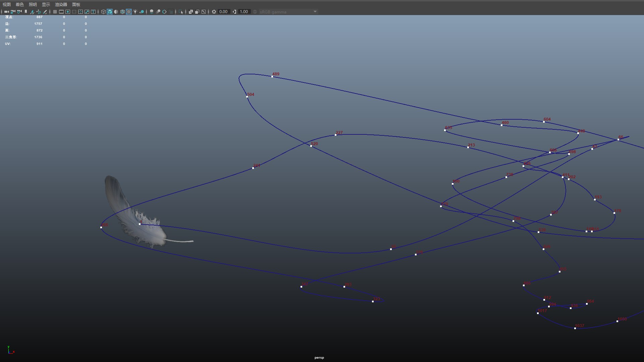Toggle the Multisample Anti-aliasing icon
Image resolution: width=644 pixels, height=362 pixels.
pyautogui.click(x=164, y=12)
